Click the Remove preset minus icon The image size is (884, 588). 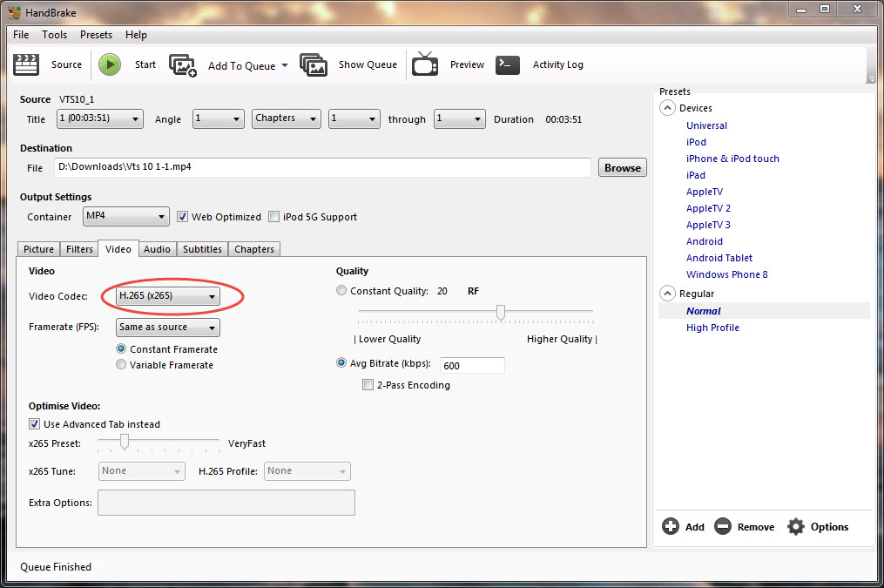[723, 526]
